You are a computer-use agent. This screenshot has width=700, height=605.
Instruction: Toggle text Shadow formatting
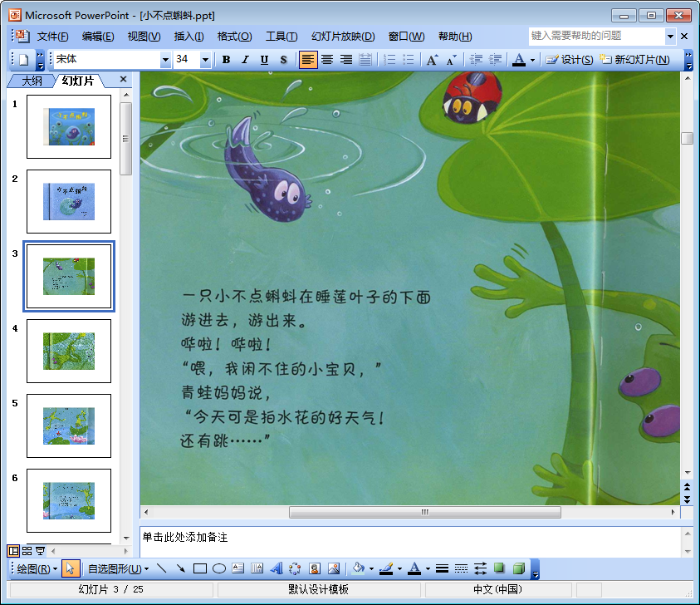(283, 60)
